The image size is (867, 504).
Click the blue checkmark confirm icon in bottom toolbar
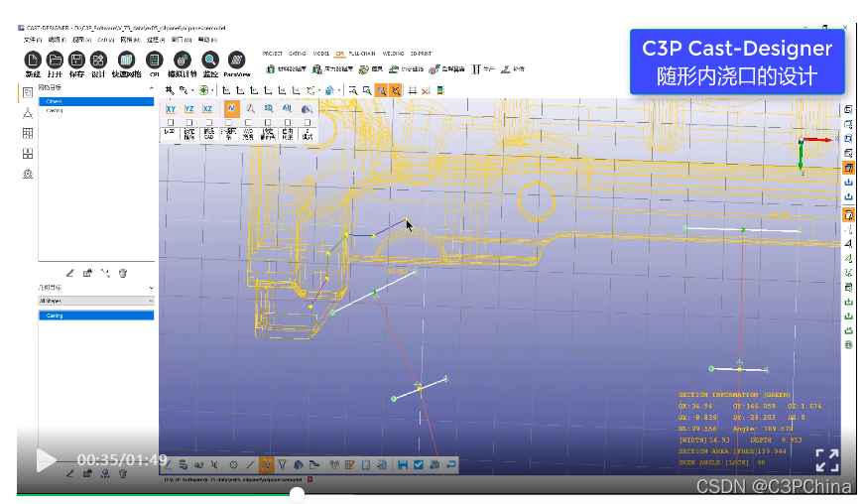click(x=419, y=464)
